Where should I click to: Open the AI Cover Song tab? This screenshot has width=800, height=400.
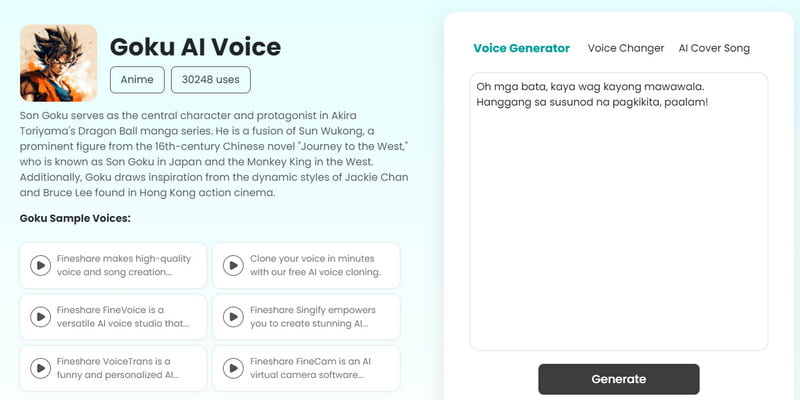713,48
